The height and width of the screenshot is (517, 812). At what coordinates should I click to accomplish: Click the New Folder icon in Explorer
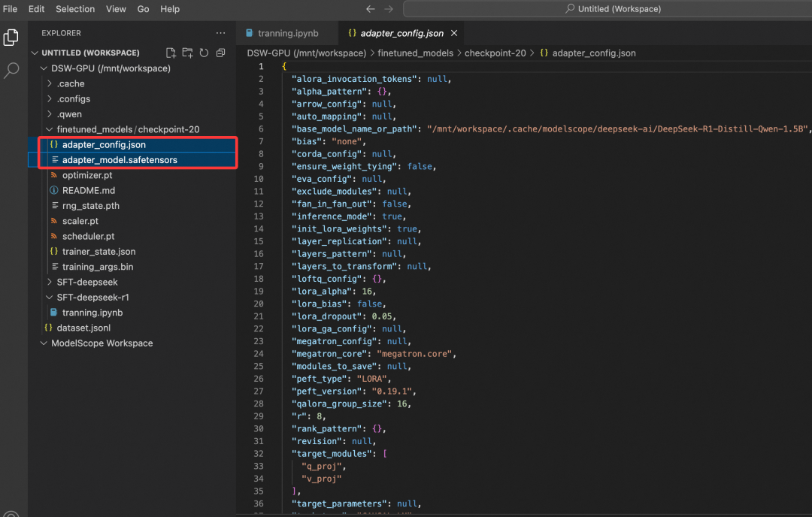[x=187, y=53]
